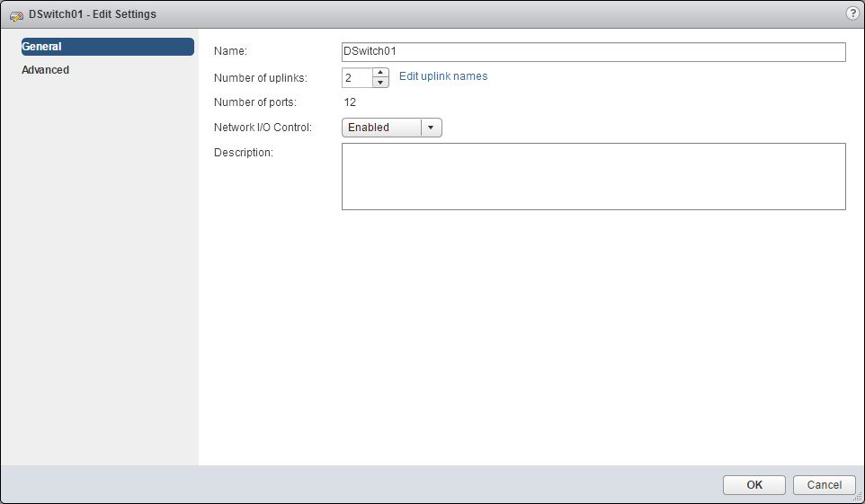Click the Number of uplinks label
Viewport: 865px width, 504px height.
tap(260, 78)
